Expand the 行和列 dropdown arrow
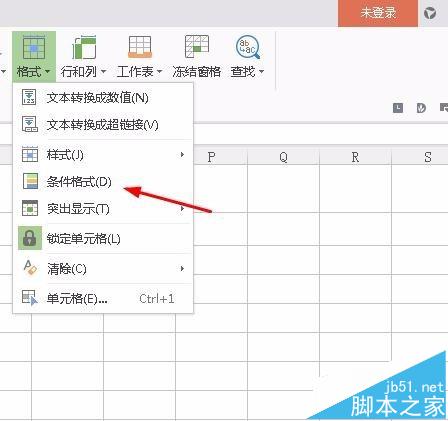The image size is (448, 421). click(x=103, y=71)
